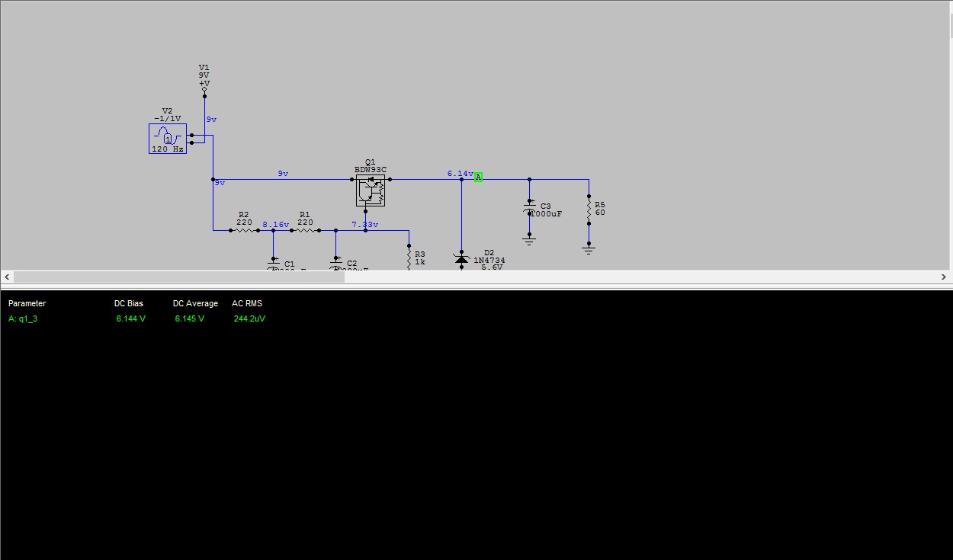953x560 pixels.
Task: Select the R3 1k resistor
Action: pyautogui.click(x=409, y=258)
